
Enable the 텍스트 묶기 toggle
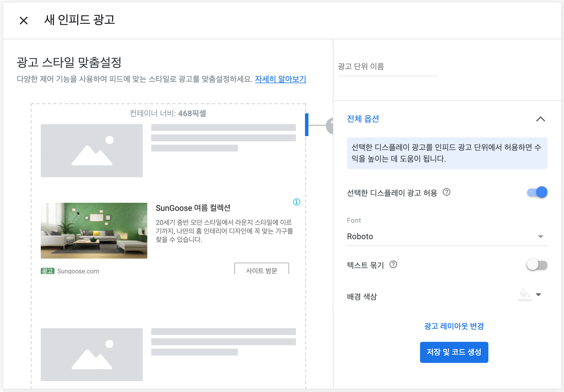click(x=537, y=265)
